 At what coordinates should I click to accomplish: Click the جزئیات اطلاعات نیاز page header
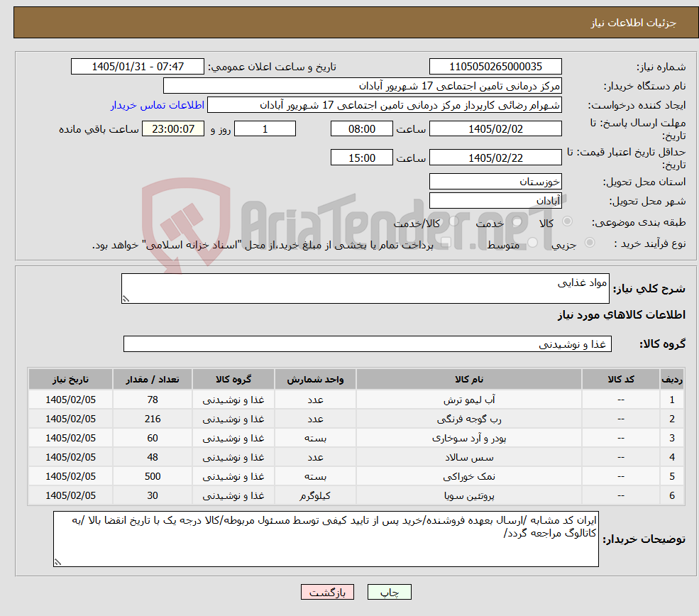634,23
